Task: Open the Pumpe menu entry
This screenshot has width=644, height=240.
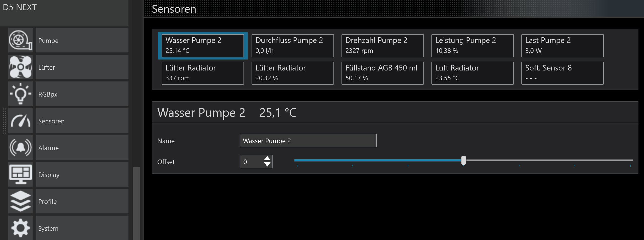Action: (x=82, y=40)
